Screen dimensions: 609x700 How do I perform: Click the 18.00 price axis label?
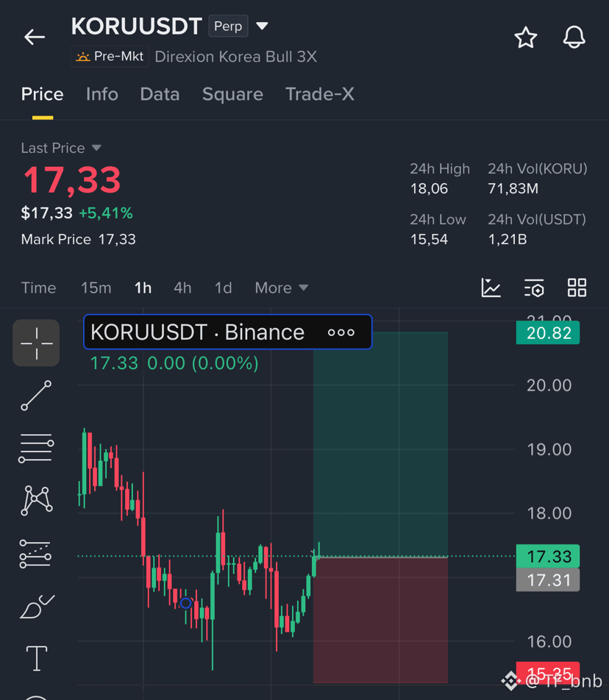point(549,513)
